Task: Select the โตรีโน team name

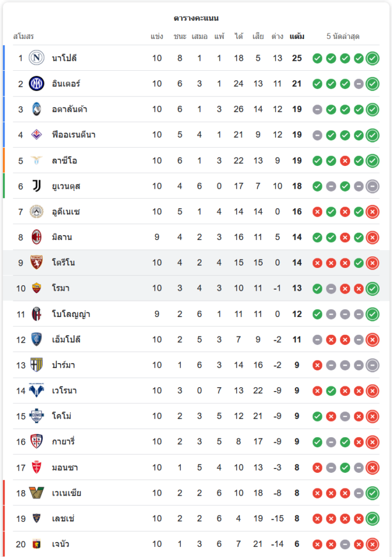Action: click(x=63, y=263)
